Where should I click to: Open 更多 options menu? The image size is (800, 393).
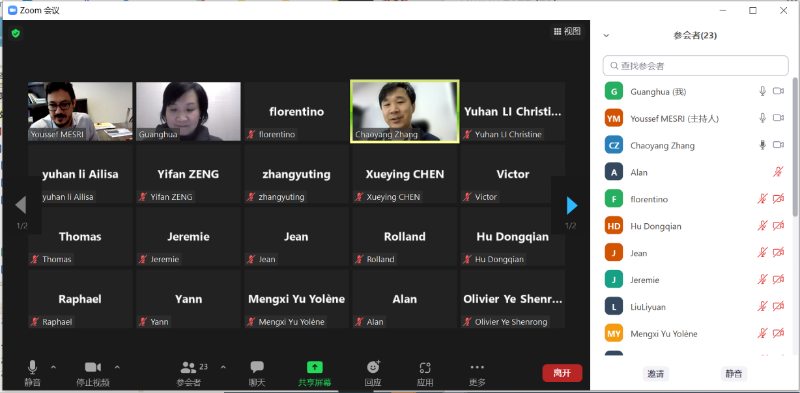[x=477, y=373]
